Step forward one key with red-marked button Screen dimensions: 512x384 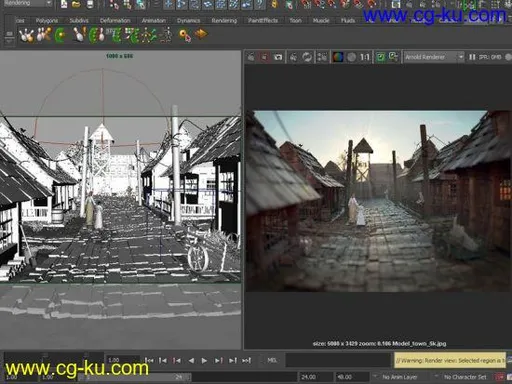[x=218, y=361]
